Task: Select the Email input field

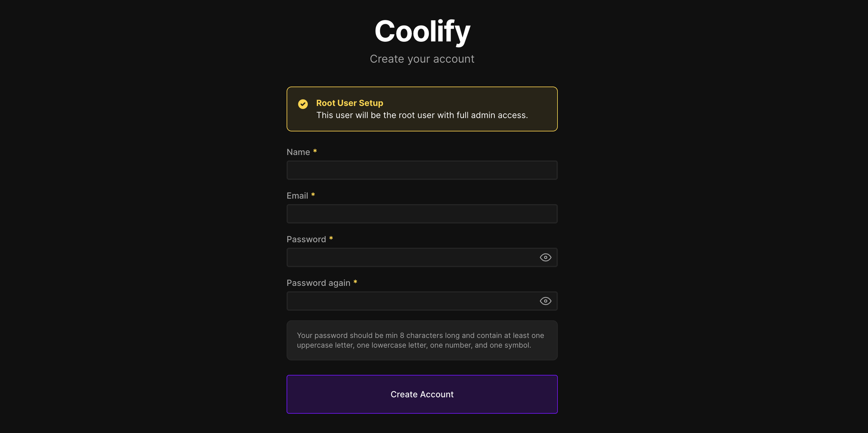Action: click(x=422, y=213)
